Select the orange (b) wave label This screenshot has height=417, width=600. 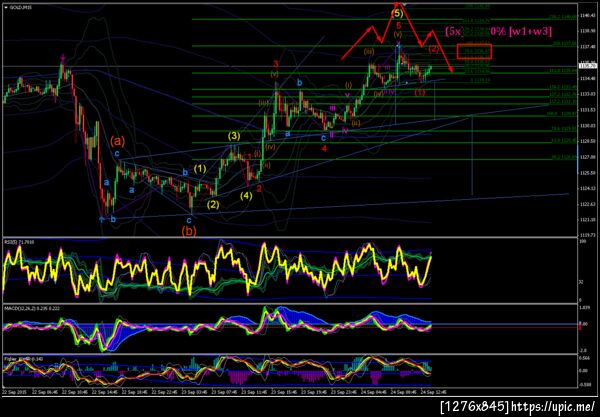click(189, 231)
